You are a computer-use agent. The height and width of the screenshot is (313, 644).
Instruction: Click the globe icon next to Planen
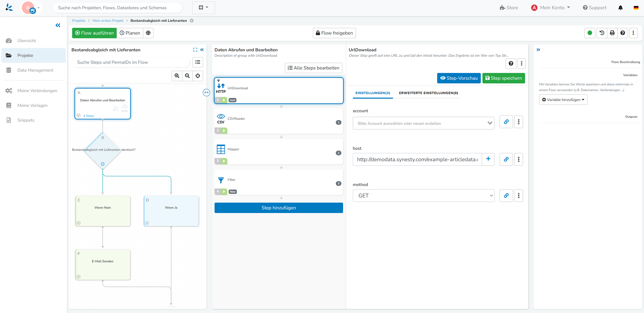coord(148,33)
